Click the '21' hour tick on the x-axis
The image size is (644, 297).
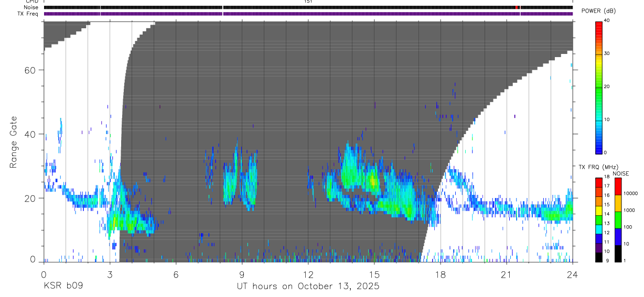507,274
